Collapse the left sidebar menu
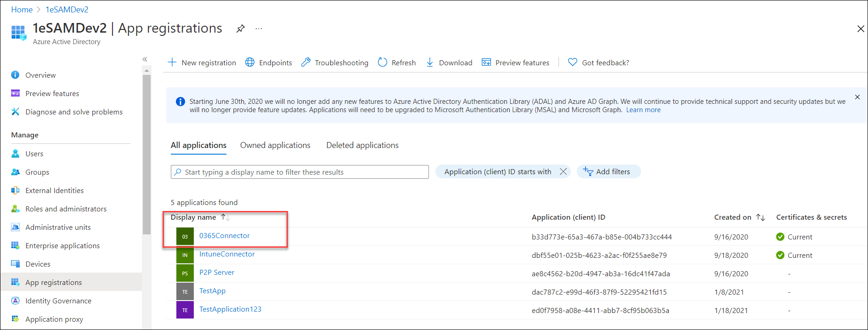This screenshot has height=330, width=868. pos(145,59)
